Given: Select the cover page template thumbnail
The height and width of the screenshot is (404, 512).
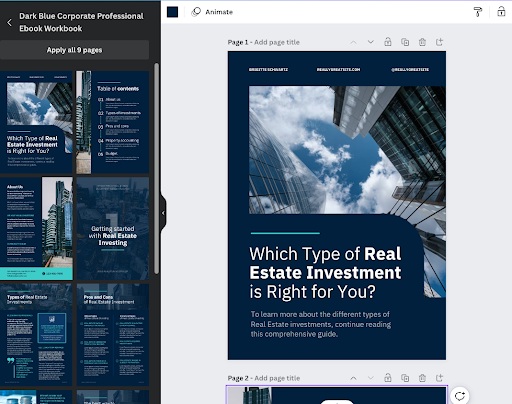Looking at the screenshot, I should tap(36, 122).
